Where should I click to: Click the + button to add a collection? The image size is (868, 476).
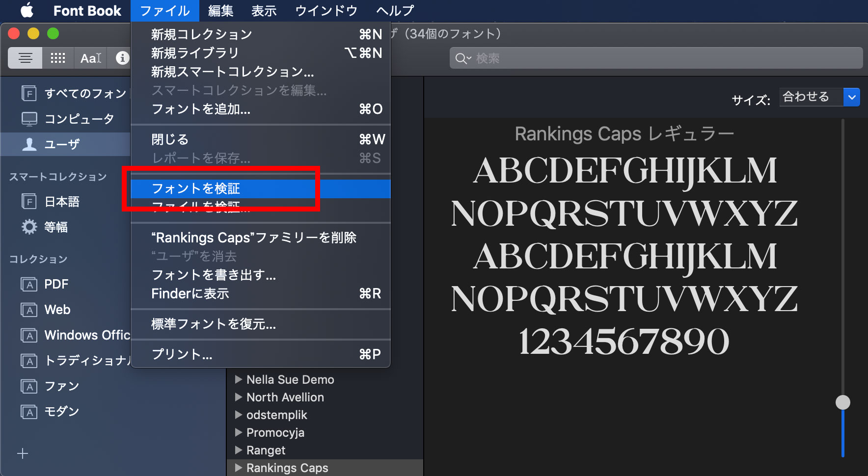(x=22, y=454)
